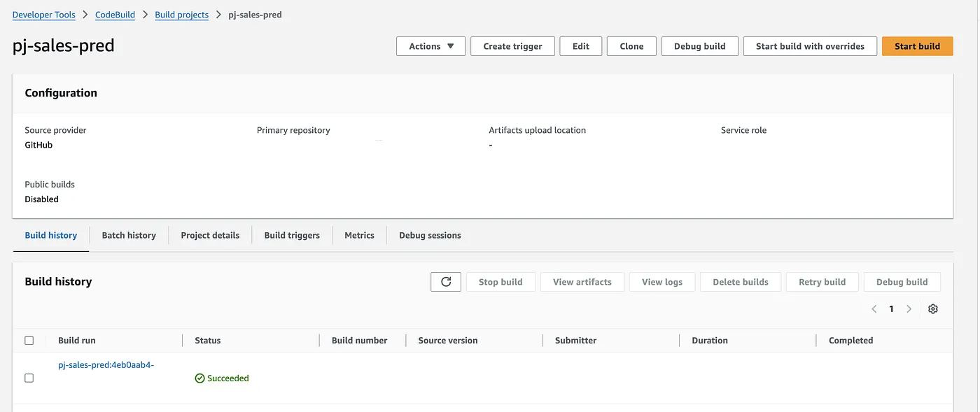Open the CodeBuild breadcrumb link
This screenshot has height=412, width=980.
(115, 15)
